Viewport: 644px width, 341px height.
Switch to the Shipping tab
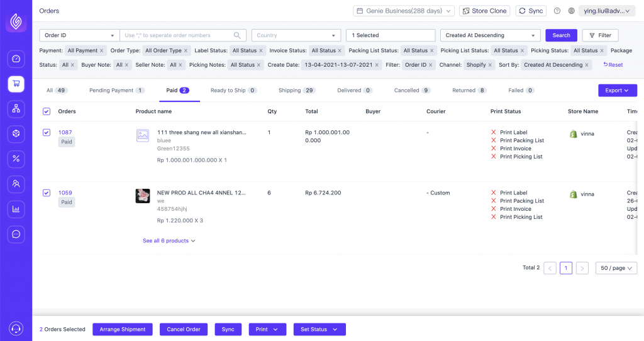[x=297, y=91]
